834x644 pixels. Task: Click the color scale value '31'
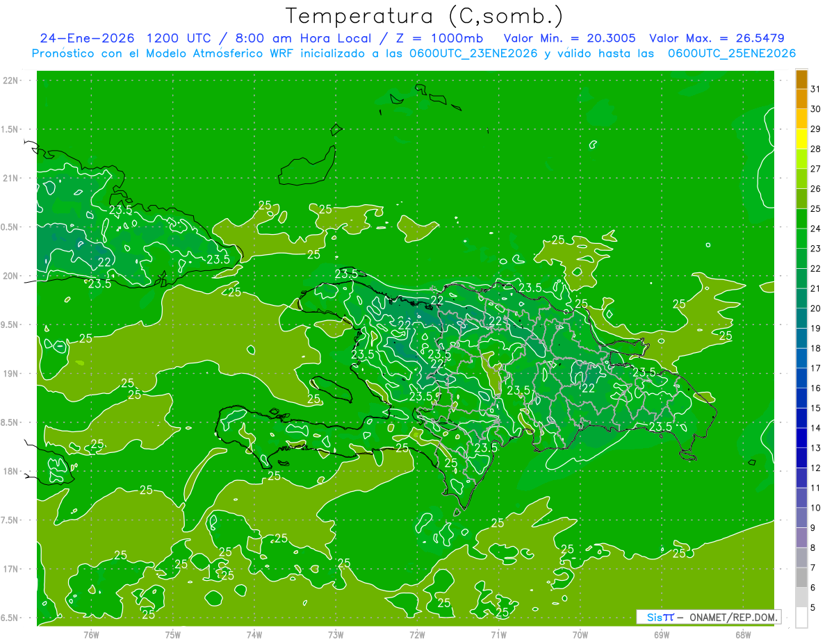click(815, 89)
